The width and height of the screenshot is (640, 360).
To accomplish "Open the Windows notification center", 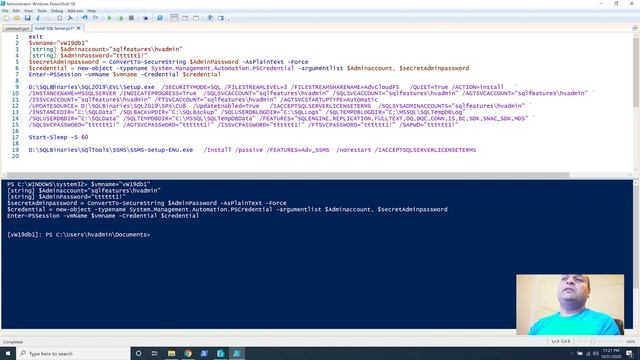I will [630, 353].
